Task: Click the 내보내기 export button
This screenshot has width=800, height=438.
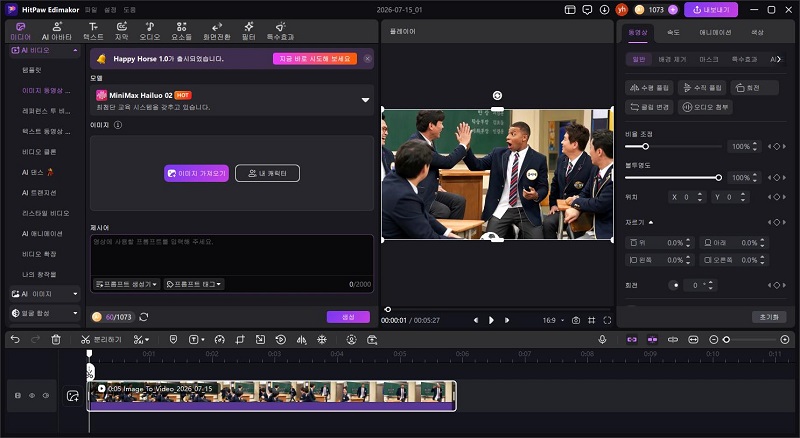Action: coord(711,10)
